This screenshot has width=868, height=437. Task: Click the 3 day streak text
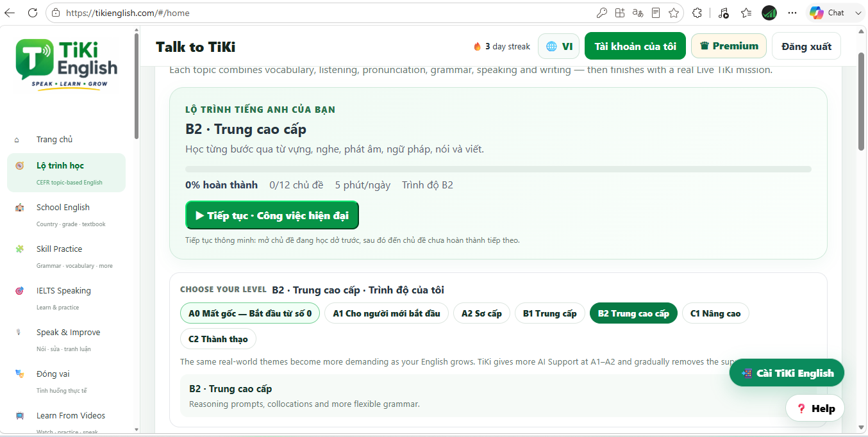tap(508, 46)
